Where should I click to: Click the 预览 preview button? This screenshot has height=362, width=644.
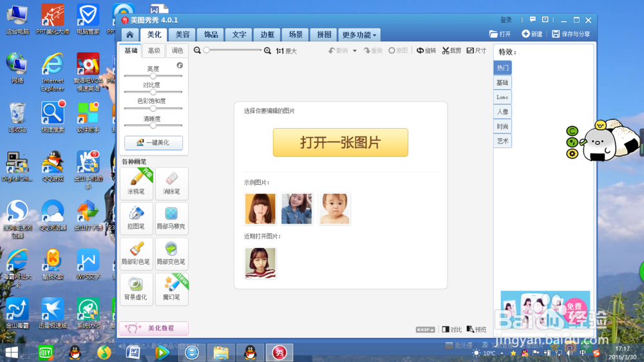click(x=477, y=330)
